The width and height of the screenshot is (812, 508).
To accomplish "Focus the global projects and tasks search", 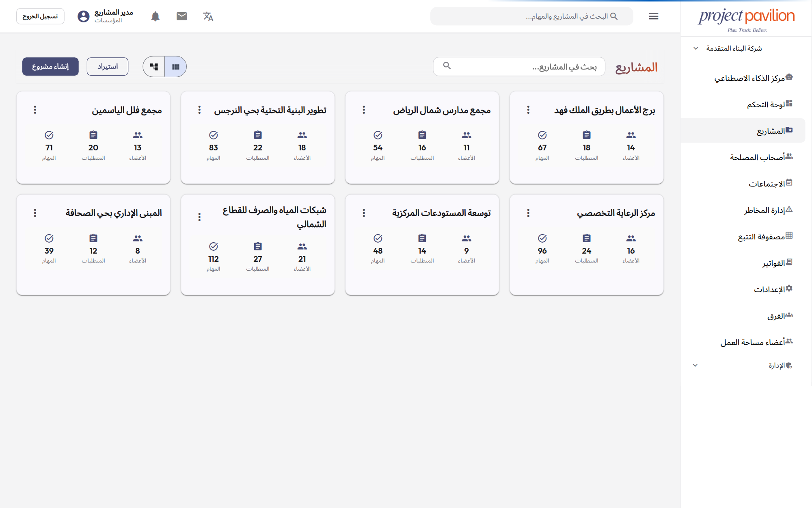I will 532,16.
